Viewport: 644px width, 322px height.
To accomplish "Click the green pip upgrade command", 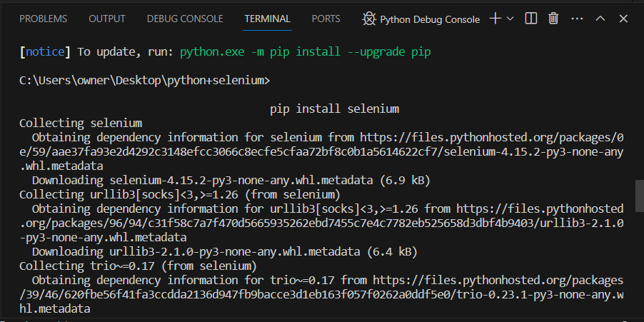I will [x=305, y=52].
